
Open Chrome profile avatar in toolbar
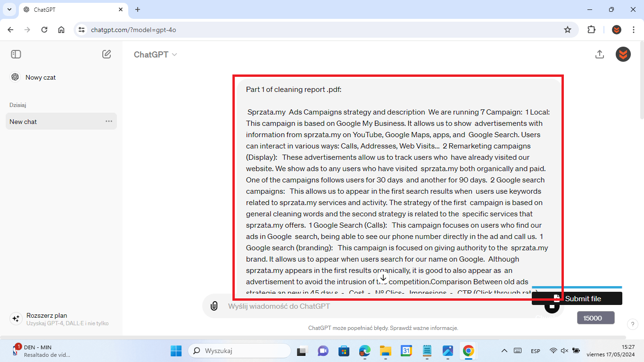click(617, 30)
